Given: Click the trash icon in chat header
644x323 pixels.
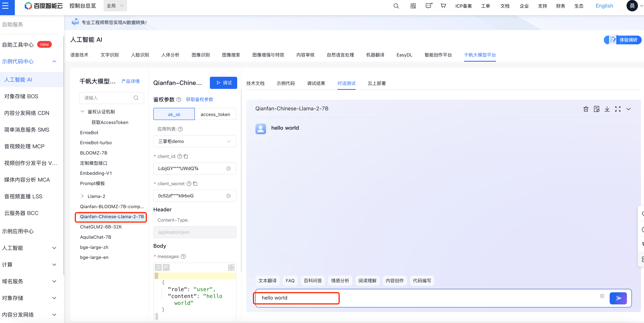Looking at the screenshot, I should click(586, 109).
